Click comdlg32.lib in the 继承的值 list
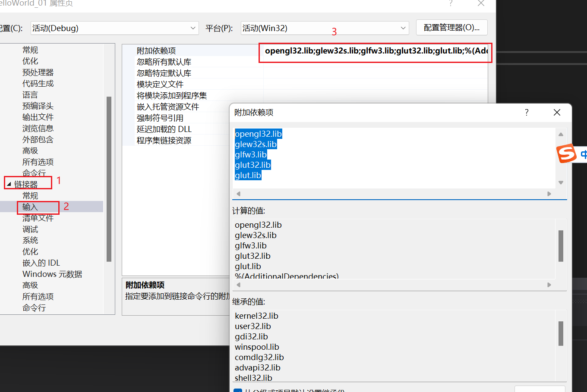 (259, 358)
